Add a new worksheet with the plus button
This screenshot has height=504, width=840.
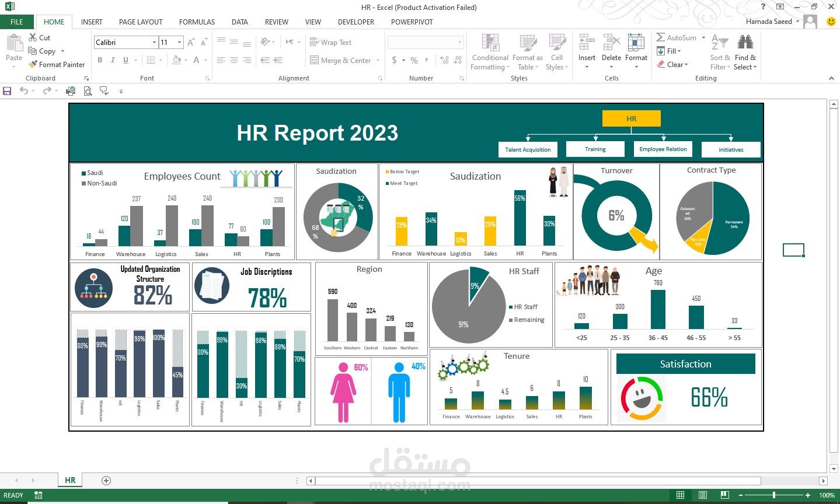coord(106,480)
